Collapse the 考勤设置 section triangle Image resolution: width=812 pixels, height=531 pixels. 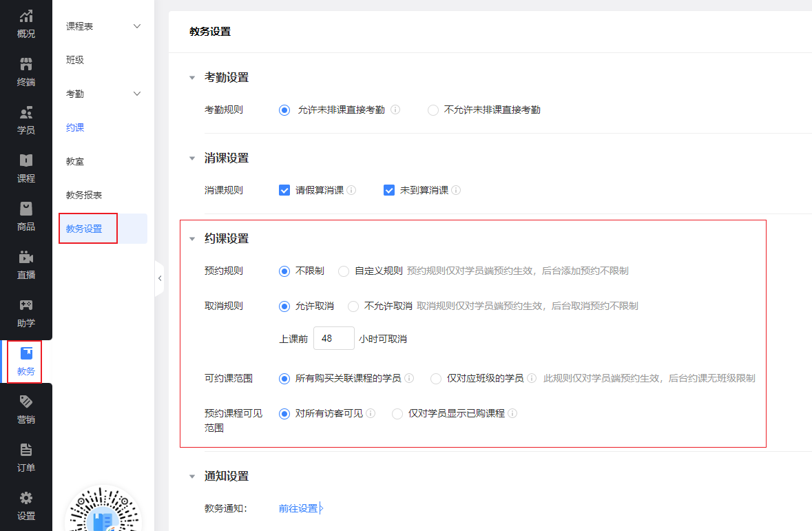pyautogui.click(x=192, y=78)
